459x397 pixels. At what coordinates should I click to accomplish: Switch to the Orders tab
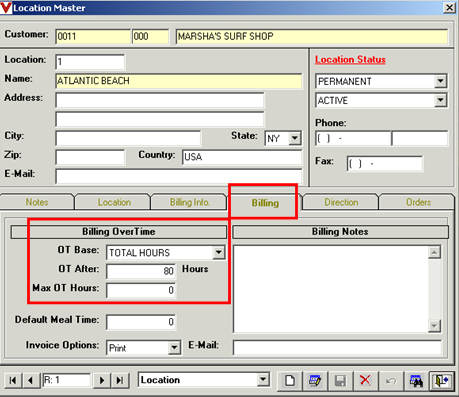point(418,202)
